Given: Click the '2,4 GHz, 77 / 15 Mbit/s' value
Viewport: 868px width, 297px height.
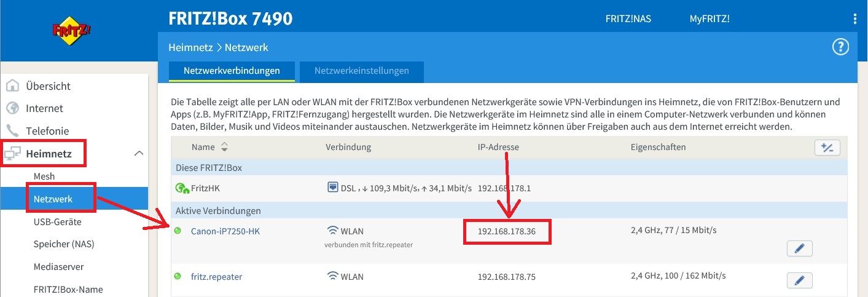Looking at the screenshot, I should click(674, 231).
